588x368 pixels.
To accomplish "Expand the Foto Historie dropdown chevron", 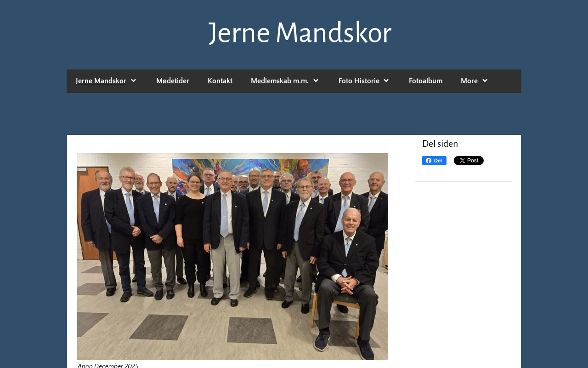I will (x=386, y=81).
